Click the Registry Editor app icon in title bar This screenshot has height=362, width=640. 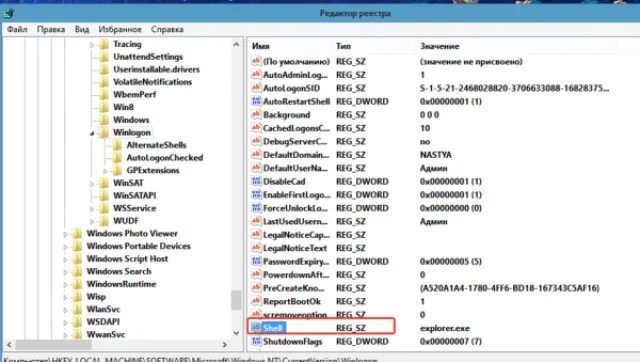pos(9,13)
